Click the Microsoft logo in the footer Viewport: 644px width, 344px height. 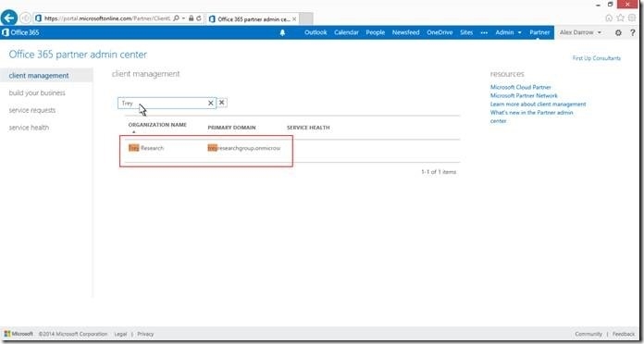[19, 334]
